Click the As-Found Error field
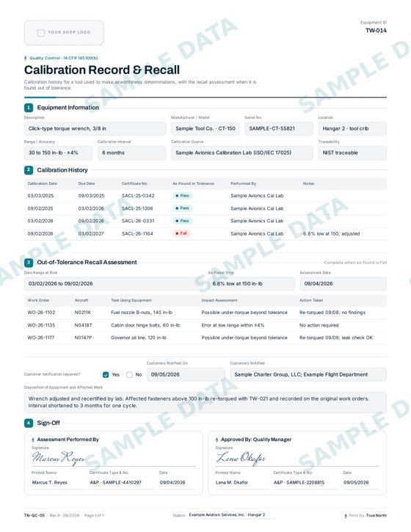411x532 pixels. 252,284
